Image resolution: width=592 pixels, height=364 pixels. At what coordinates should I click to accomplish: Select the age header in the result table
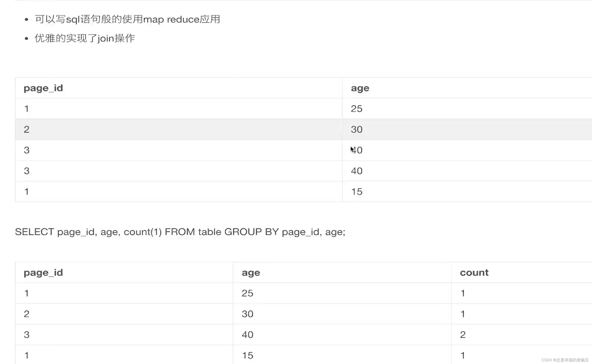(251, 273)
